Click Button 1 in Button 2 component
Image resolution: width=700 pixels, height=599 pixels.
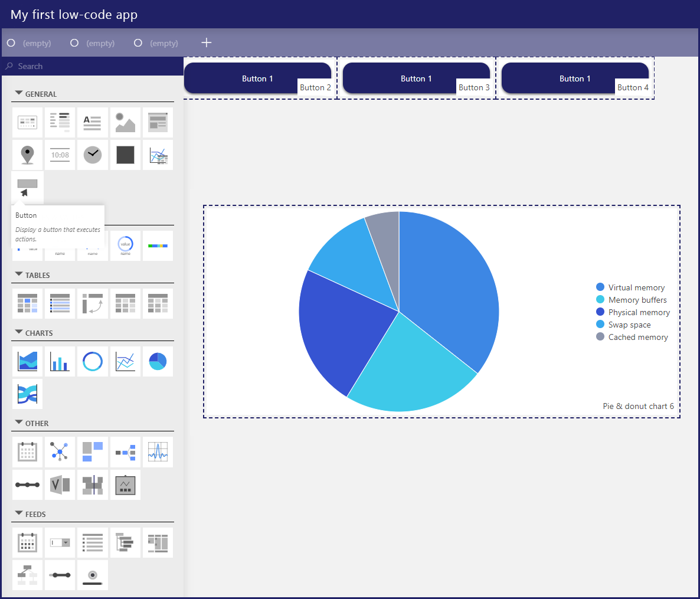(x=257, y=78)
